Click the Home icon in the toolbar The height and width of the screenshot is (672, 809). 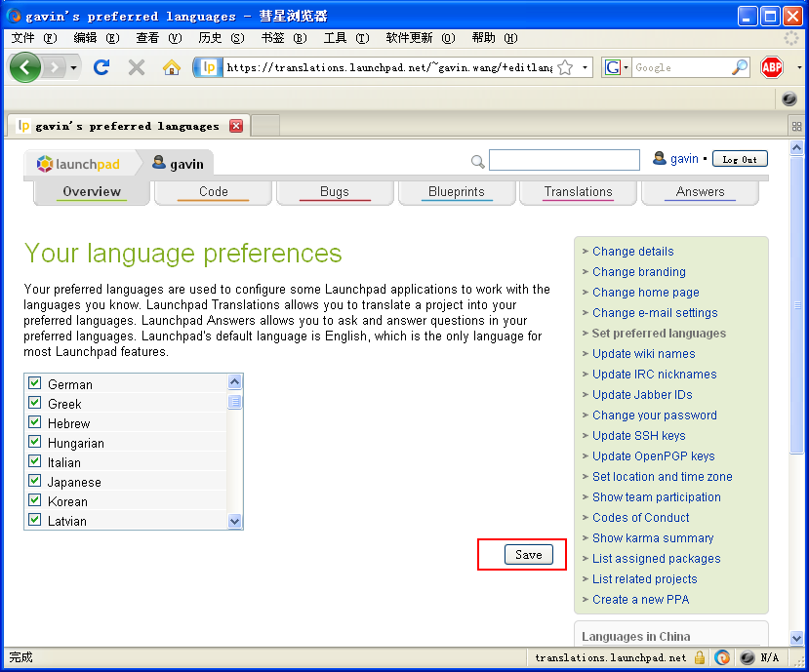172,67
